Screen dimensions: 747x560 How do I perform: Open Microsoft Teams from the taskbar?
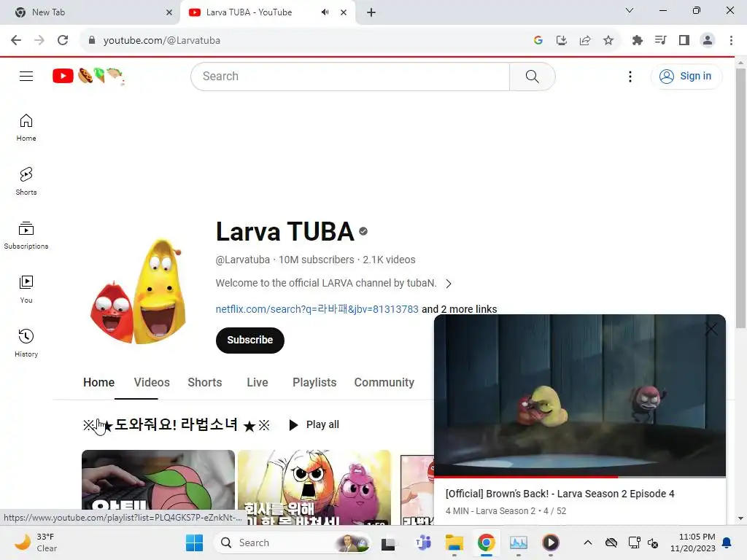(x=422, y=542)
